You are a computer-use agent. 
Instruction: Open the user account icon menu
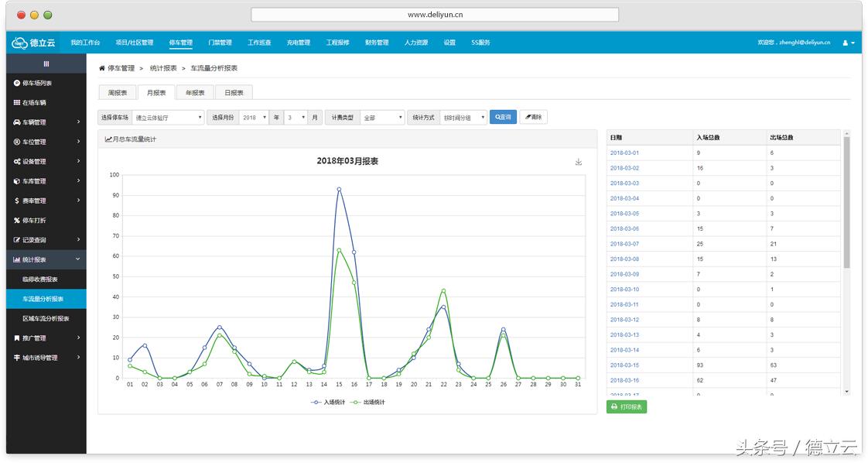point(848,43)
